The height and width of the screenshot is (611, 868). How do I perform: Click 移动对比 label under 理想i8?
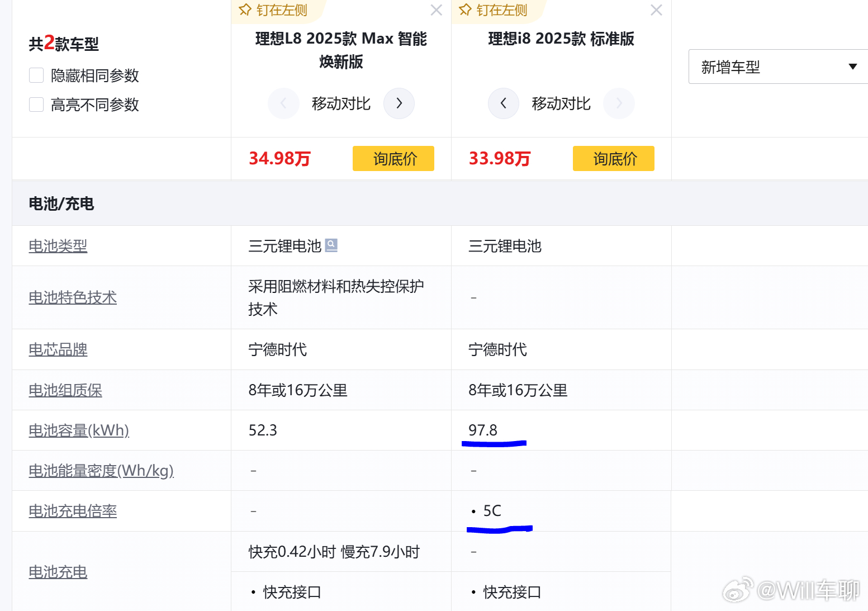(561, 103)
